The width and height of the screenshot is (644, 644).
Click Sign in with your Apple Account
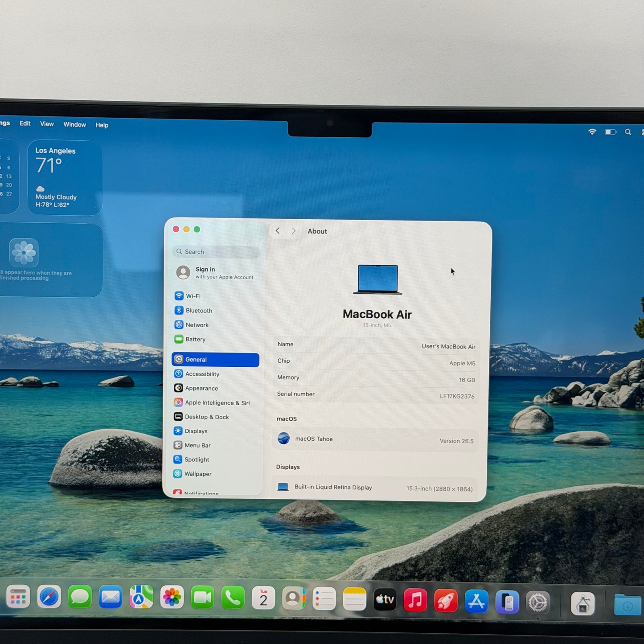(215, 272)
